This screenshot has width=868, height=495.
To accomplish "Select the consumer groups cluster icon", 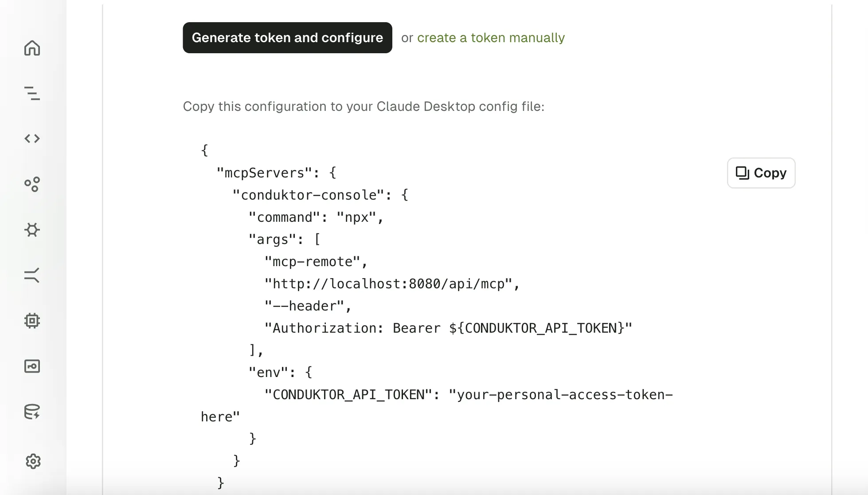I will (x=32, y=185).
